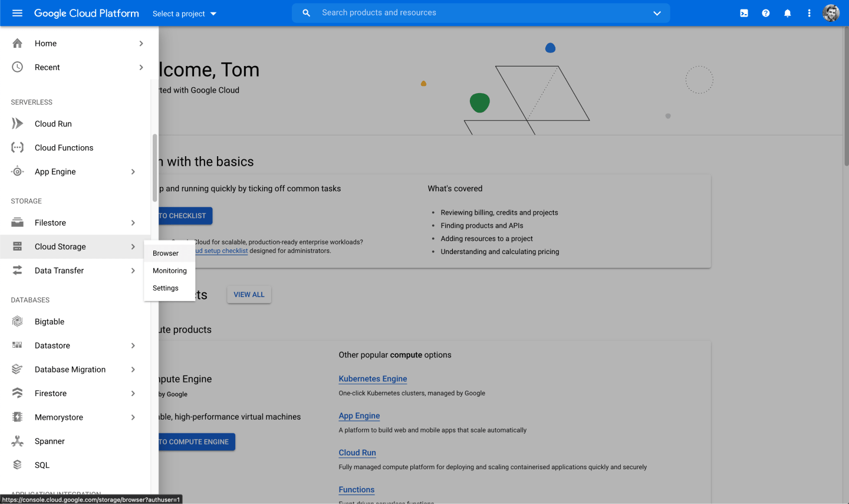849x504 pixels.
Task: Click in the search products and resources field
Action: 472,13
